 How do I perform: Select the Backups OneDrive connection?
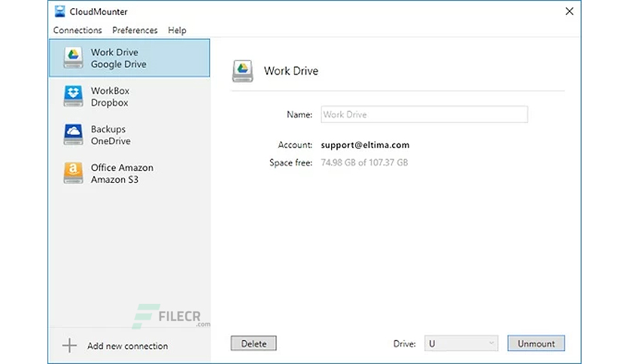(129, 135)
